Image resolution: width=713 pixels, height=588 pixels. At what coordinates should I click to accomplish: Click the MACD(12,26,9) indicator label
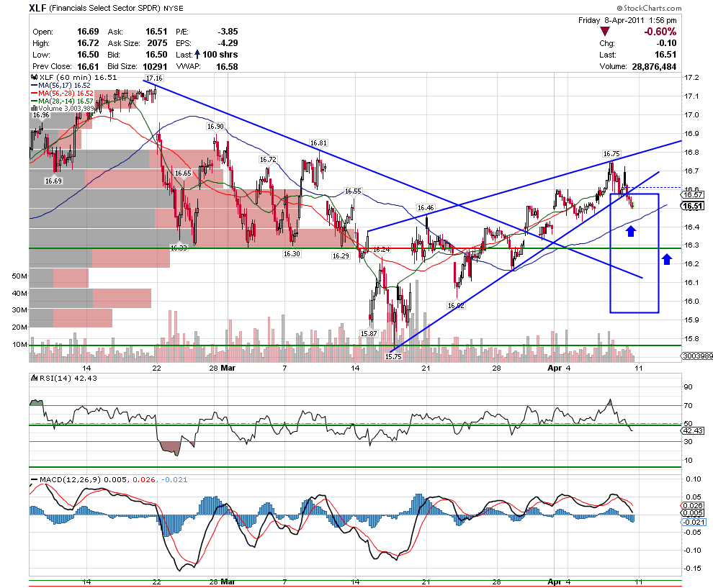(x=71, y=479)
